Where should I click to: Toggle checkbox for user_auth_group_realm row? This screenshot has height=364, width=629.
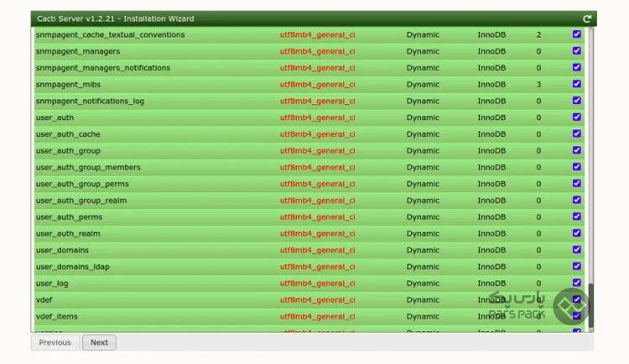(576, 200)
